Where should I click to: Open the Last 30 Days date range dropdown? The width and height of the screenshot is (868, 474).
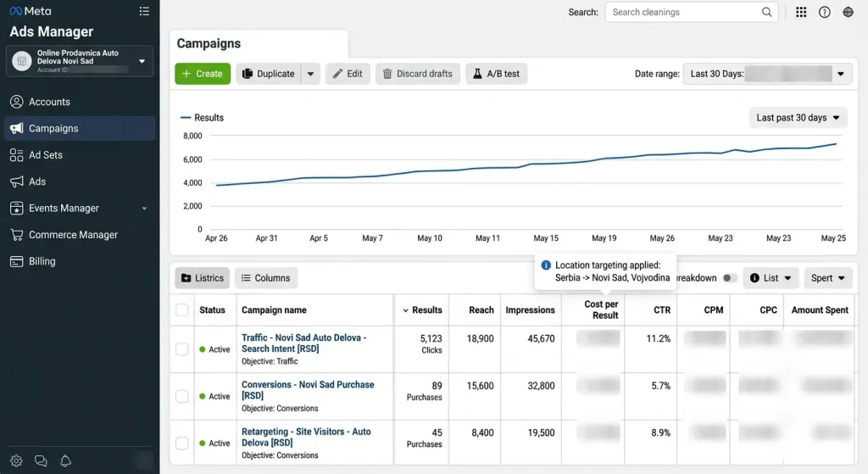pos(768,74)
